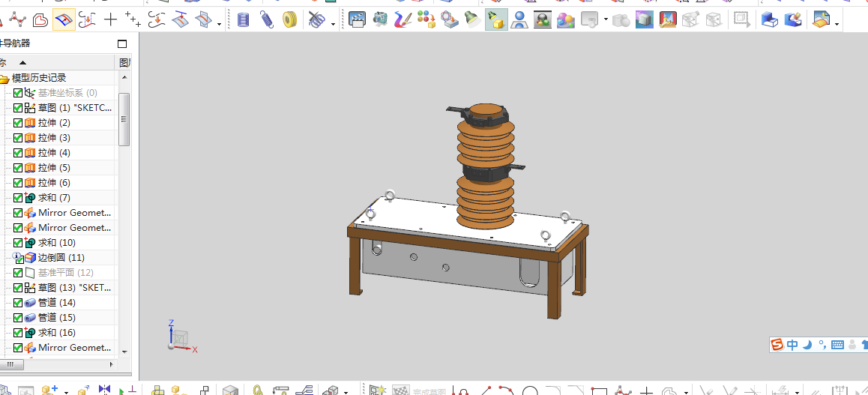Click the blue person silhouette icon
The height and width of the screenshot is (395, 868).
click(519, 20)
